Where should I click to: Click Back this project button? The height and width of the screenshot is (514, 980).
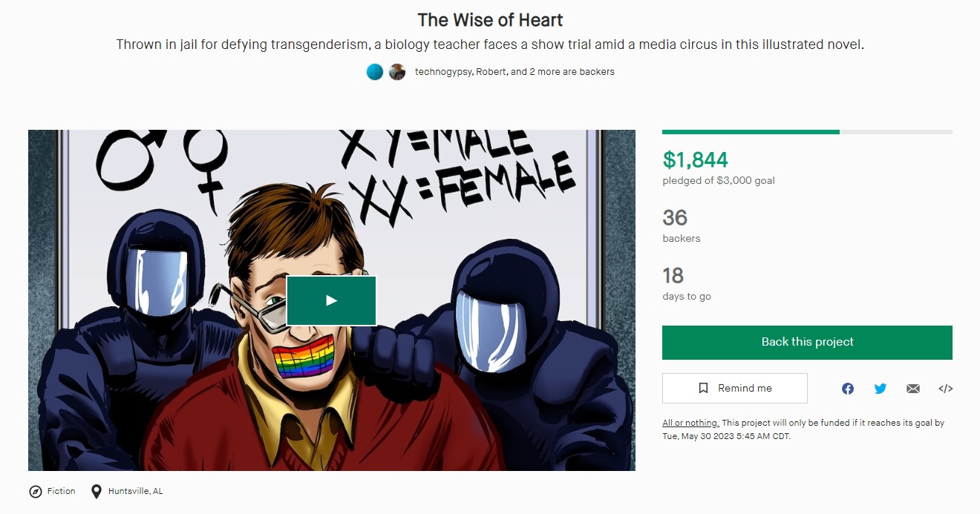[807, 342]
